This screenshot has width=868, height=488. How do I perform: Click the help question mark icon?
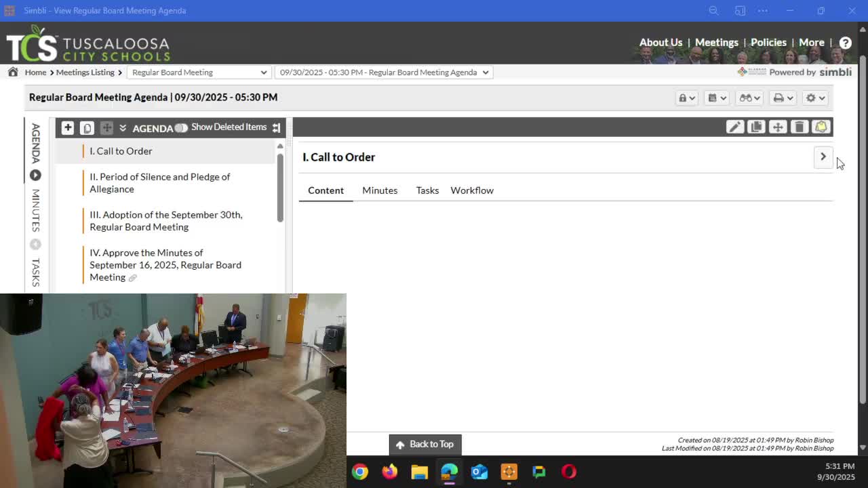coord(845,43)
